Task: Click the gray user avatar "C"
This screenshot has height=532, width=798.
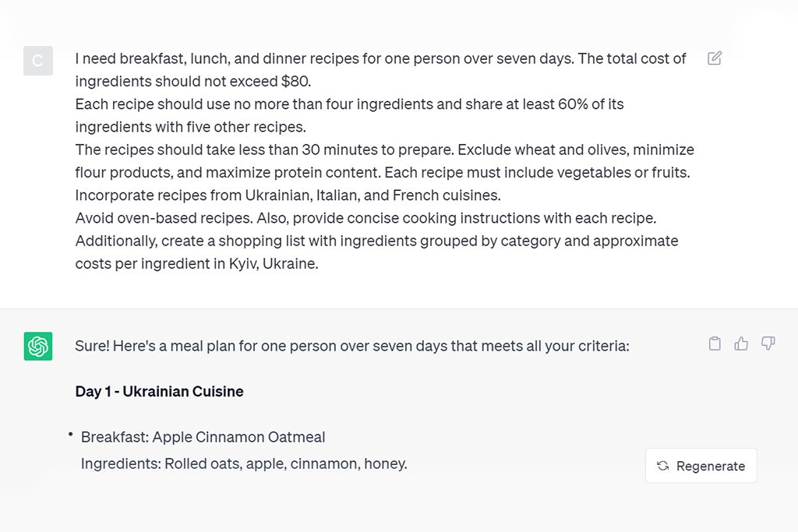Action: [x=38, y=61]
